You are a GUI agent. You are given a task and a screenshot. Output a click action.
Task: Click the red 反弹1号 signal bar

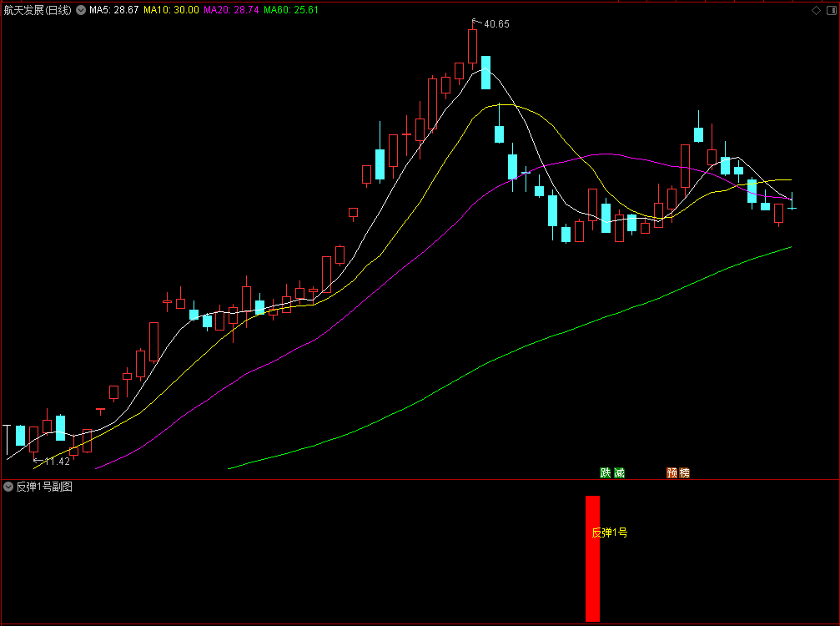pos(592,558)
